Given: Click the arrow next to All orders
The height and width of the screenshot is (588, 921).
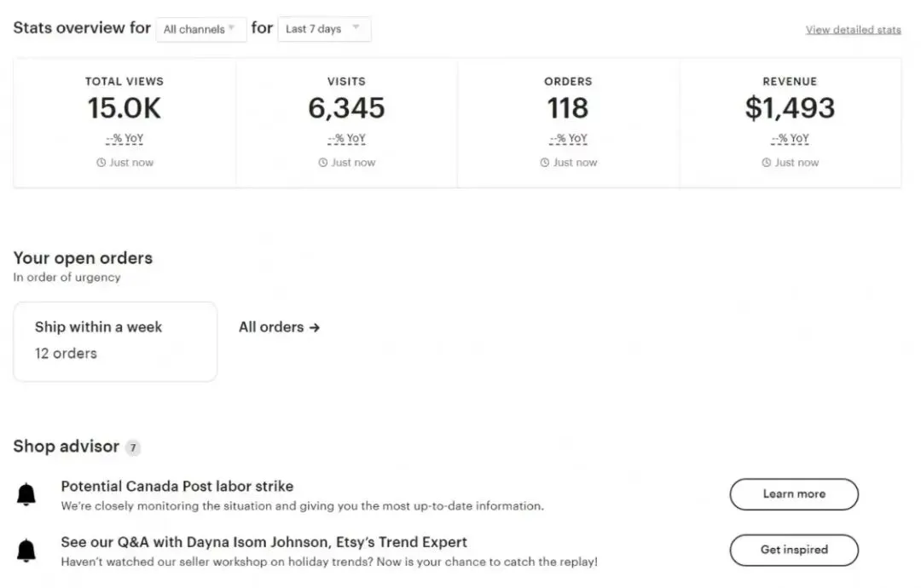Looking at the screenshot, I should [315, 327].
